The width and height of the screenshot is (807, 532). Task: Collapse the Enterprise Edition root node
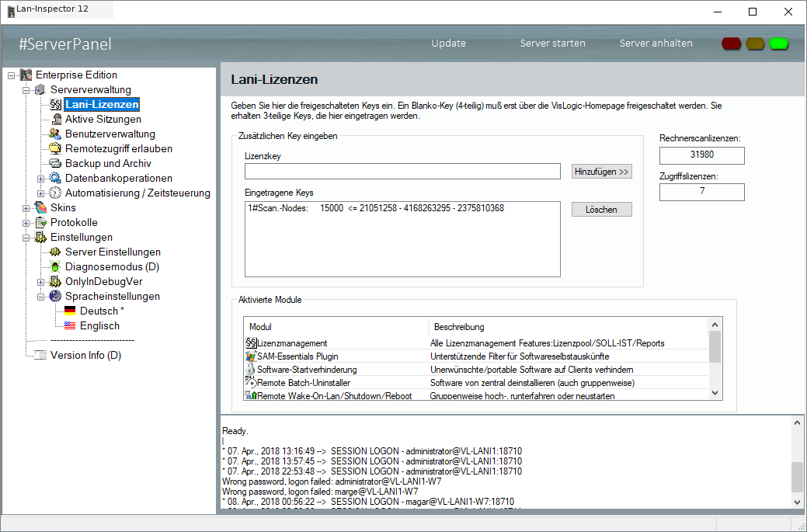click(x=12, y=75)
